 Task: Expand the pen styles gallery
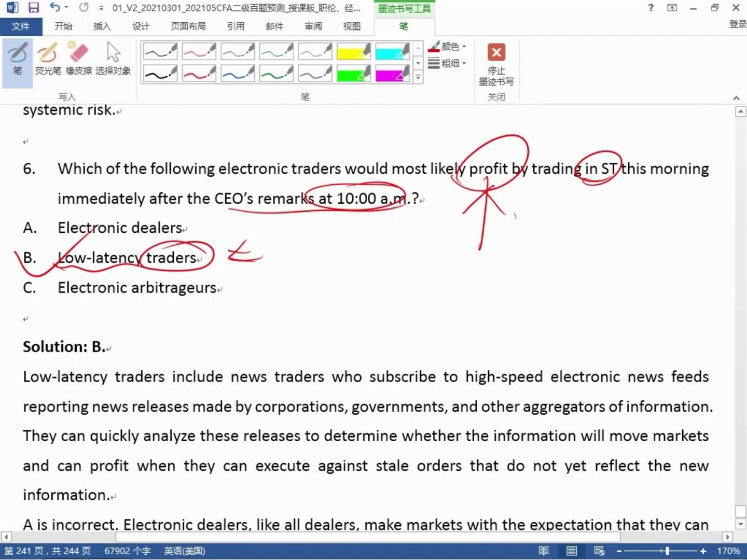(418, 78)
